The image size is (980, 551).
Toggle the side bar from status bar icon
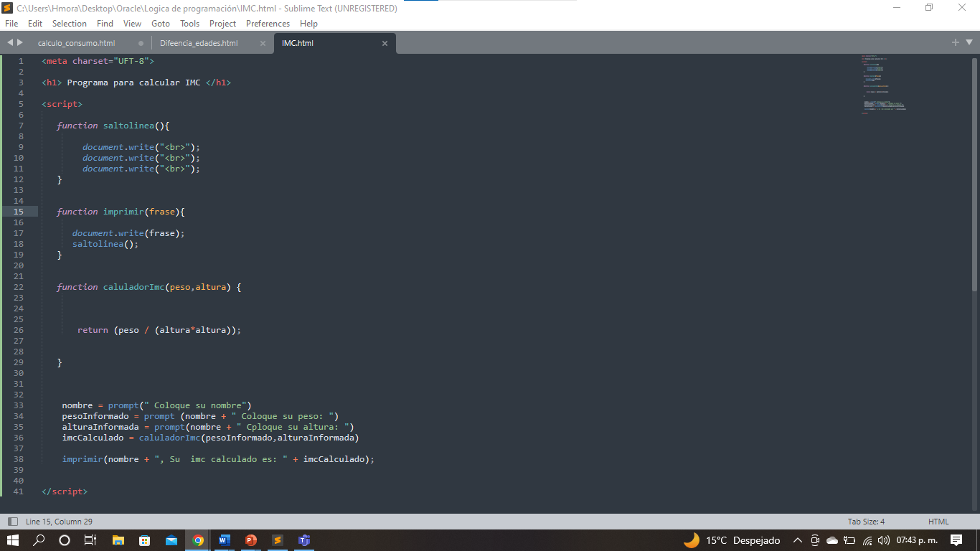click(13, 522)
